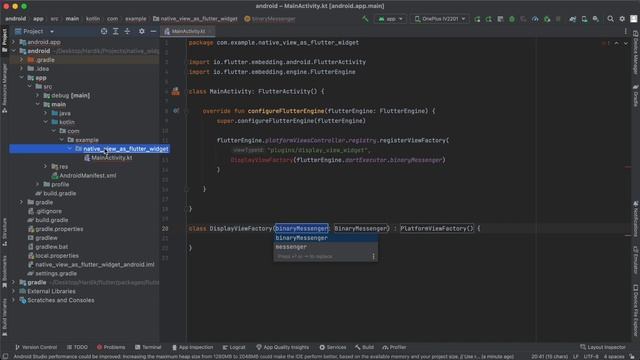The image size is (640, 360).
Task: Go to previous highlighted error arrow
Action: point(616,43)
